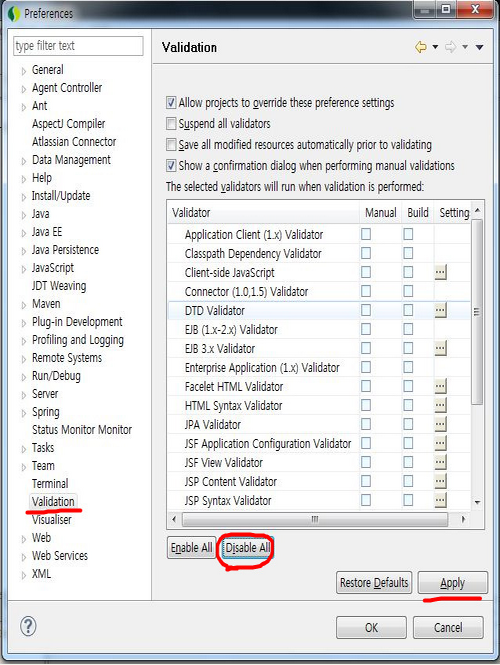Click Cancel to discard changes
This screenshot has height=665, width=500.
coord(448,627)
